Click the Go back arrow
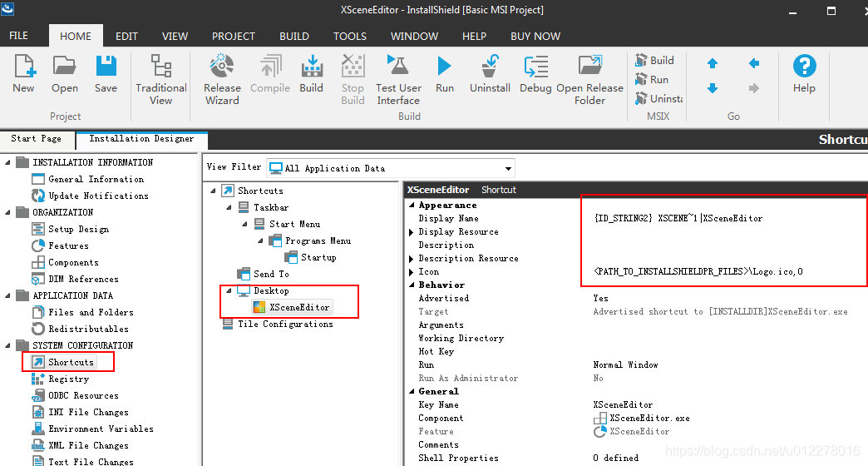Screen dimensions: 868x466 click(754, 64)
